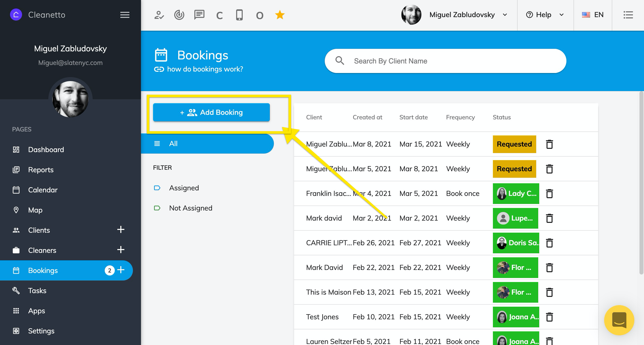Click the radar target icon in toolbar
Screen dimensions: 644x345
(x=179, y=15)
